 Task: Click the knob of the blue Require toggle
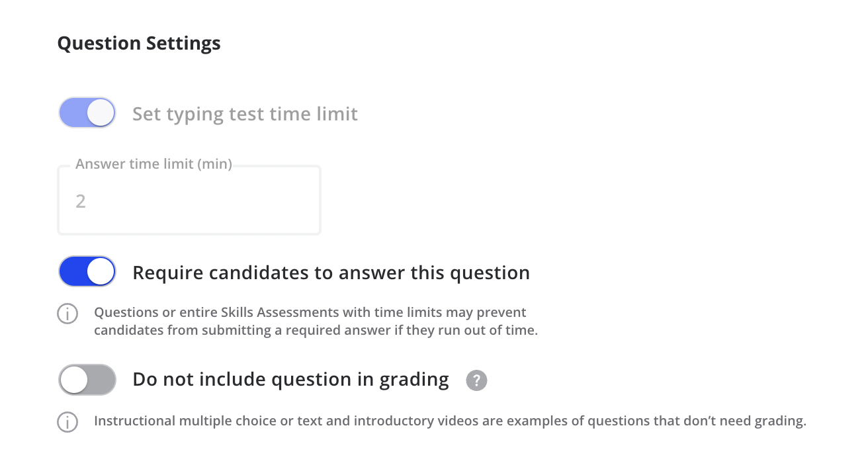[101, 272]
